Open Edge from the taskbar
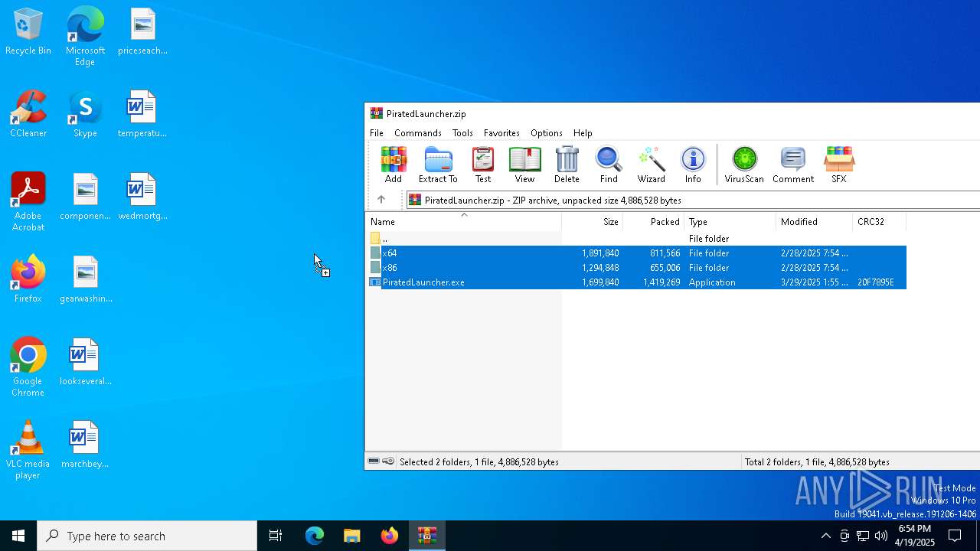Screen dimensions: 980x551 click(x=315, y=536)
